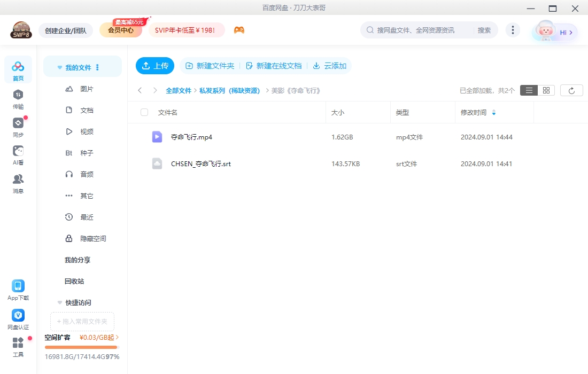Image resolution: width=588 pixels, height=374 pixels.
Task: Click the storage usage progress bar
Action: point(81,347)
